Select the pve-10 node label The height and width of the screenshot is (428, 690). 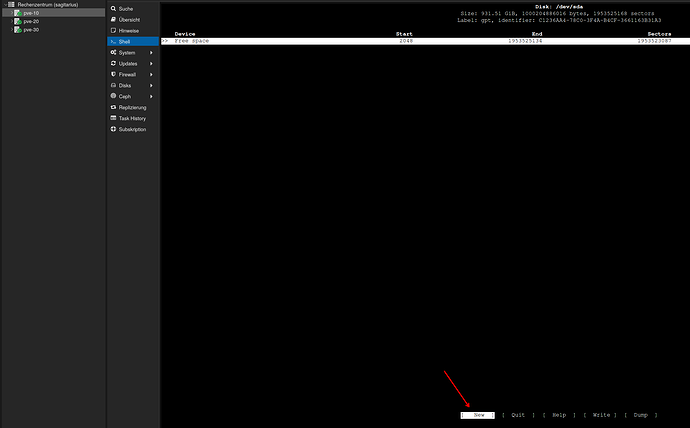click(31, 13)
